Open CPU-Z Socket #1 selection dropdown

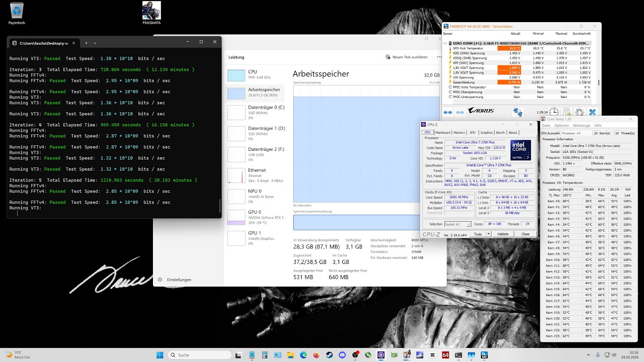[457, 224]
